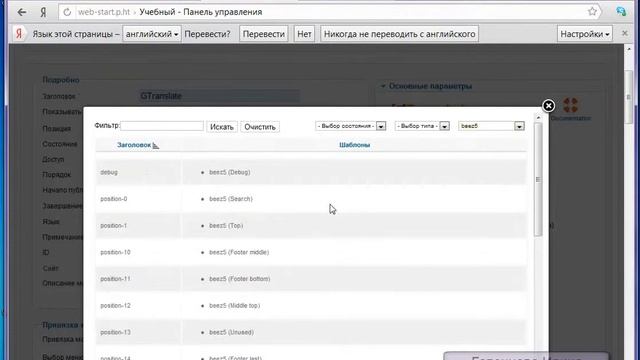Open language dropdown английский
This screenshot has height=360, width=640.
152,34
